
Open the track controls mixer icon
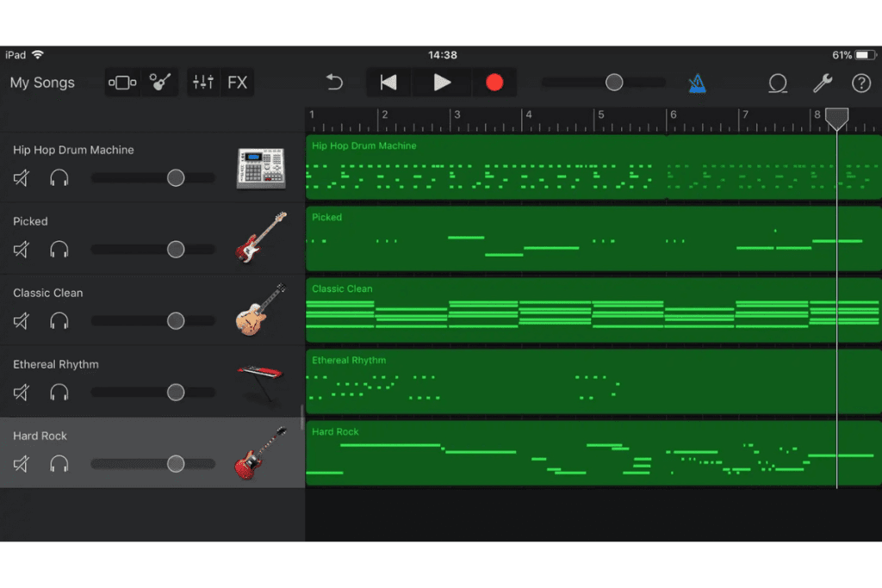tap(203, 83)
